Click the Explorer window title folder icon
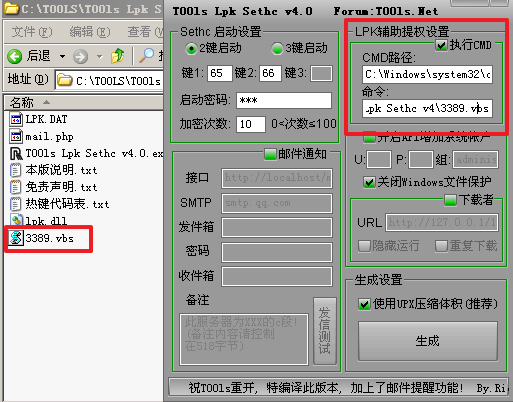This screenshot has height=402, width=513. click(x=11, y=9)
